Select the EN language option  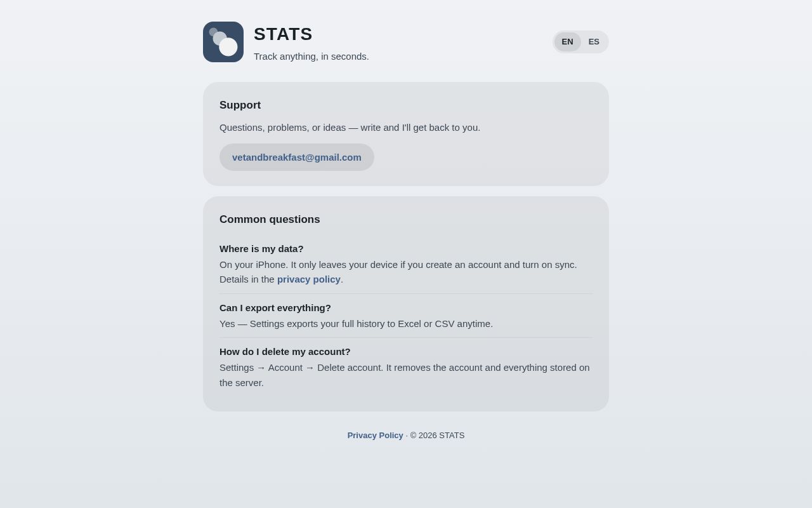(567, 42)
